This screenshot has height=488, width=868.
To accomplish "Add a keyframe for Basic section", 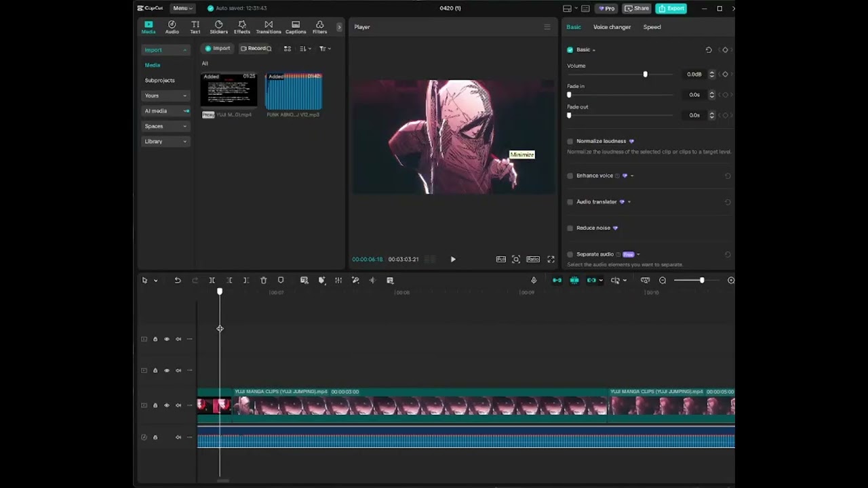I will point(725,49).
